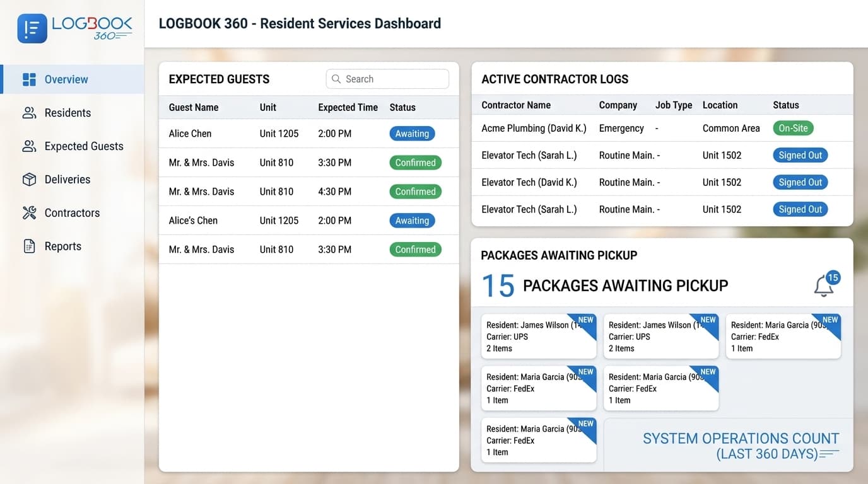Click the Expected Time column header
Image resolution: width=868 pixels, height=484 pixels.
click(x=348, y=107)
